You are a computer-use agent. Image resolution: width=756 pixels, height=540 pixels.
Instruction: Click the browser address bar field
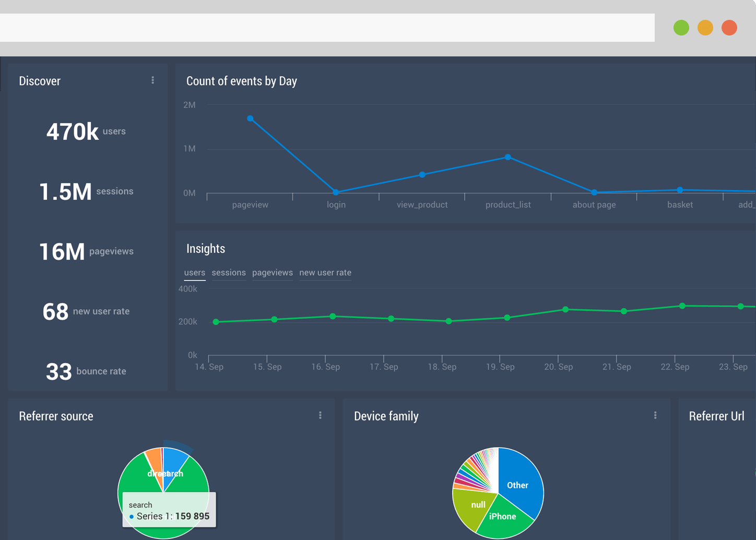pyautogui.click(x=327, y=28)
